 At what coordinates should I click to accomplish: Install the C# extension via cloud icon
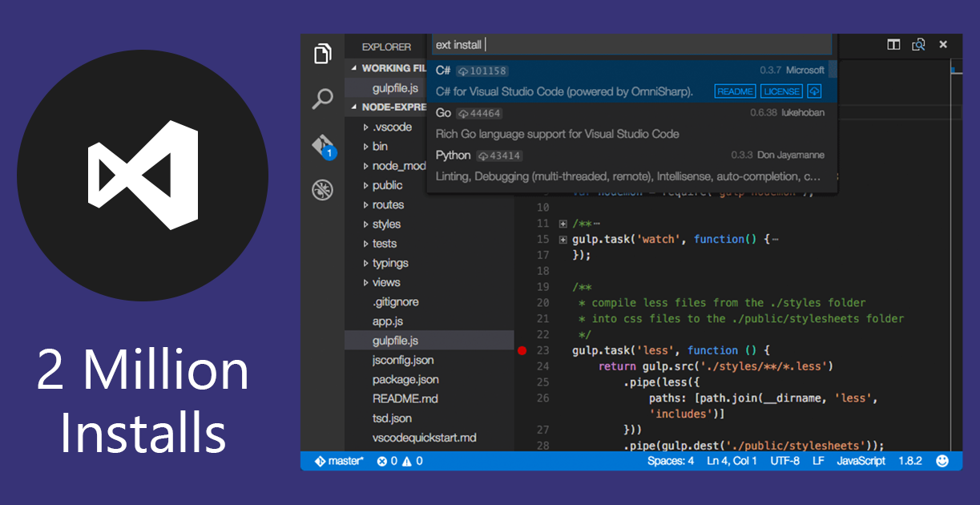coord(814,91)
